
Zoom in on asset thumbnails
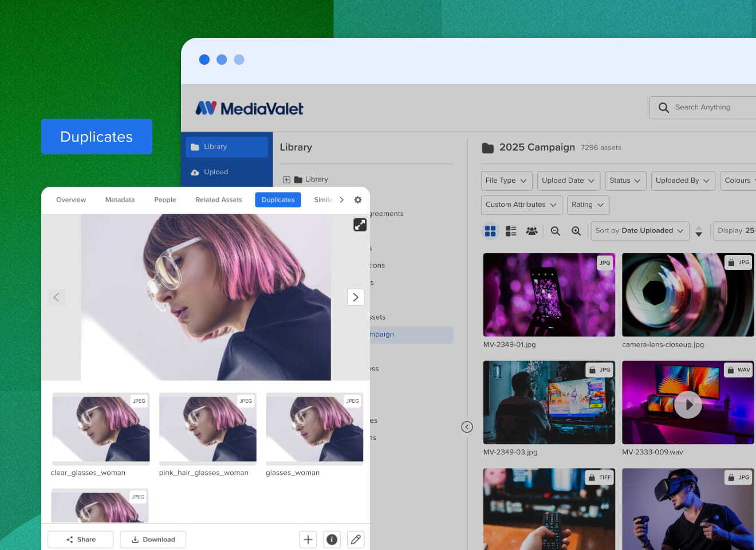576,230
